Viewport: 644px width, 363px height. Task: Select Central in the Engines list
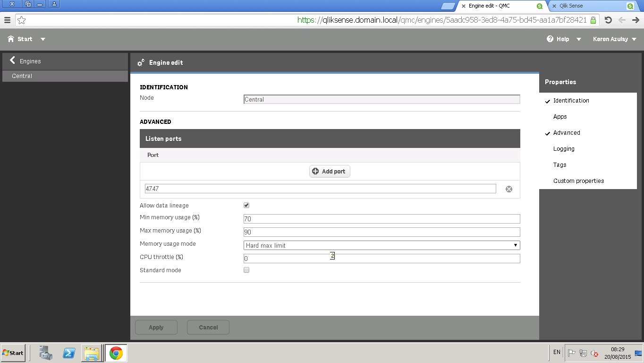pyautogui.click(x=65, y=76)
